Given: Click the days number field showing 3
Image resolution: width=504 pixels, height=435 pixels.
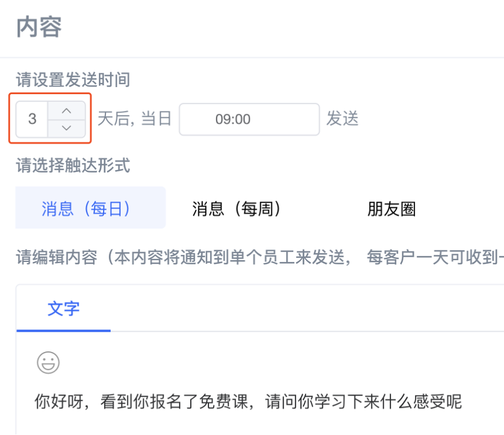Looking at the screenshot, I should tap(32, 119).
